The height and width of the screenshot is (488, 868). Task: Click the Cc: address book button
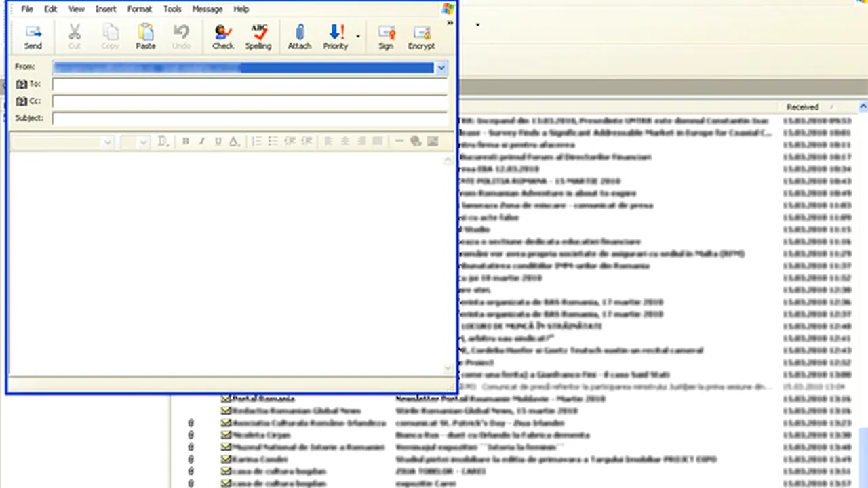click(28, 102)
